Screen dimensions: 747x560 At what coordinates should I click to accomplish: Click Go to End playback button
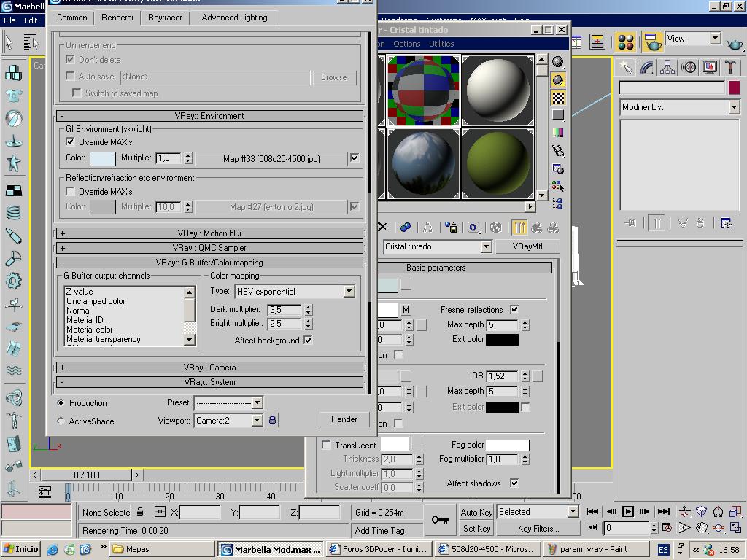coord(663,511)
